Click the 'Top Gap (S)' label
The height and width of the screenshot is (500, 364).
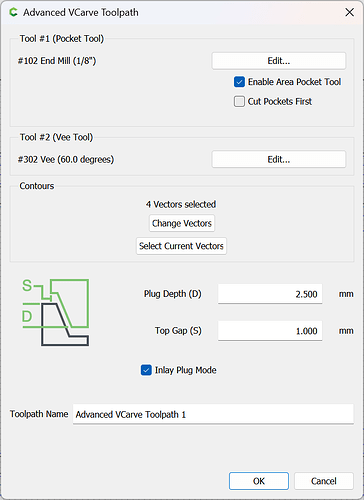pos(178,331)
